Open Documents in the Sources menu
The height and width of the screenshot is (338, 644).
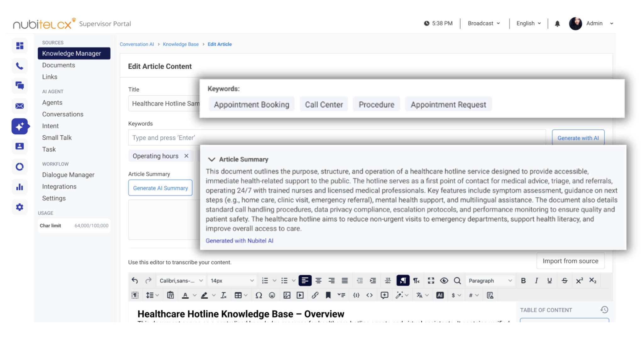tap(58, 65)
